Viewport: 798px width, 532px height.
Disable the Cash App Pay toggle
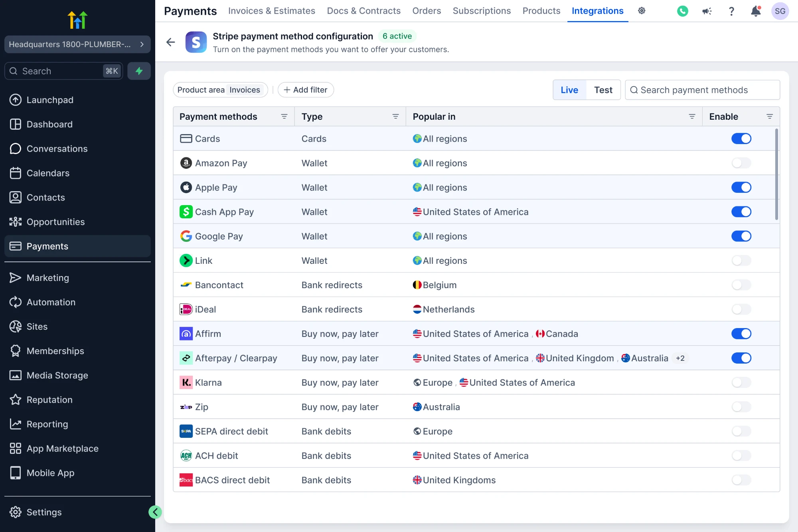coord(741,212)
